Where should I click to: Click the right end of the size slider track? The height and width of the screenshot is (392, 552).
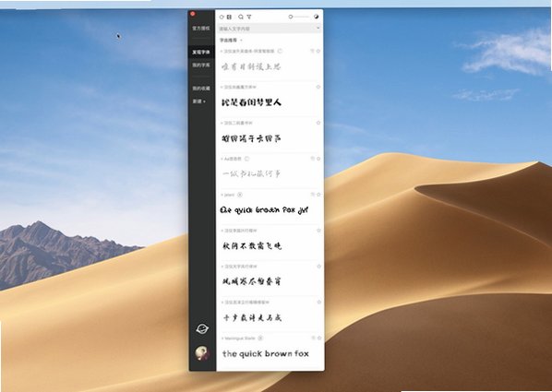(308, 17)
